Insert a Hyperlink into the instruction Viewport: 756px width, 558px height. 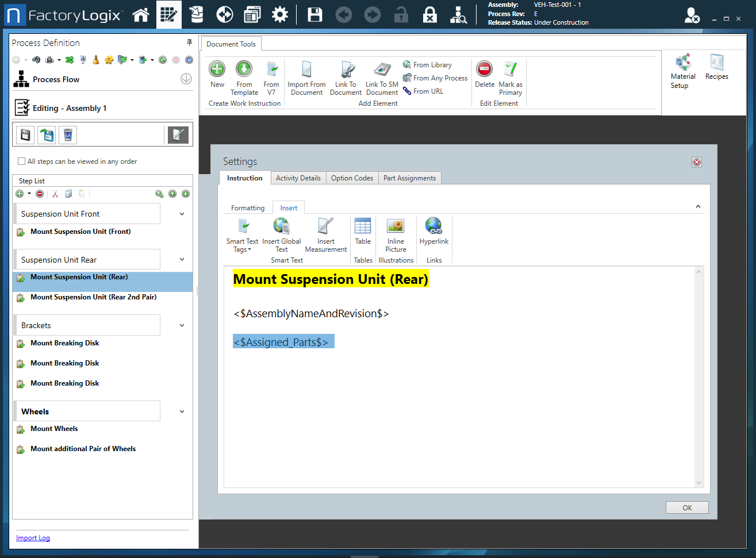click(x=433, y=226)
